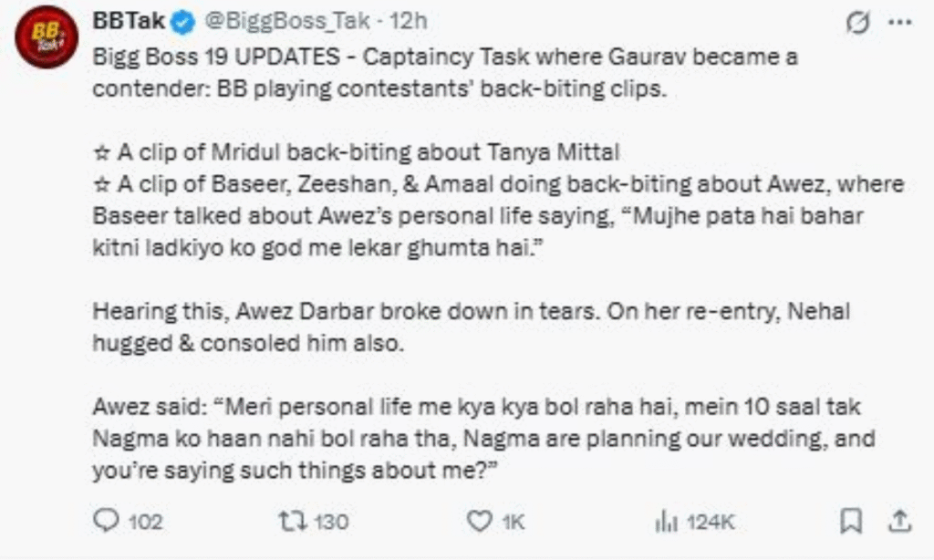
Task: Share the post using the upload arrow icon
Action: 899,520
